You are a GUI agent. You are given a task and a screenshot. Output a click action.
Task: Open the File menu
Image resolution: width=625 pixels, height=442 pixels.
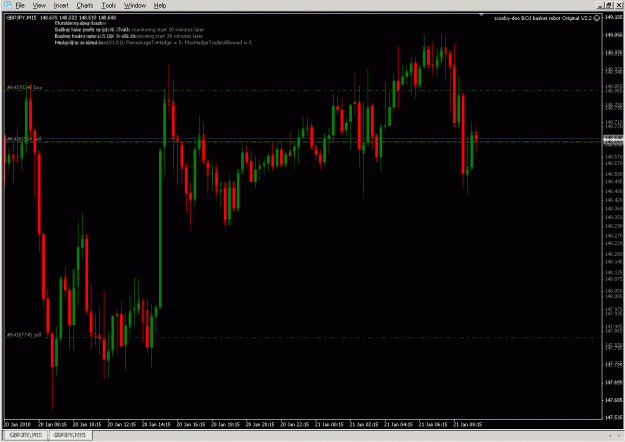tap(20, 6)
